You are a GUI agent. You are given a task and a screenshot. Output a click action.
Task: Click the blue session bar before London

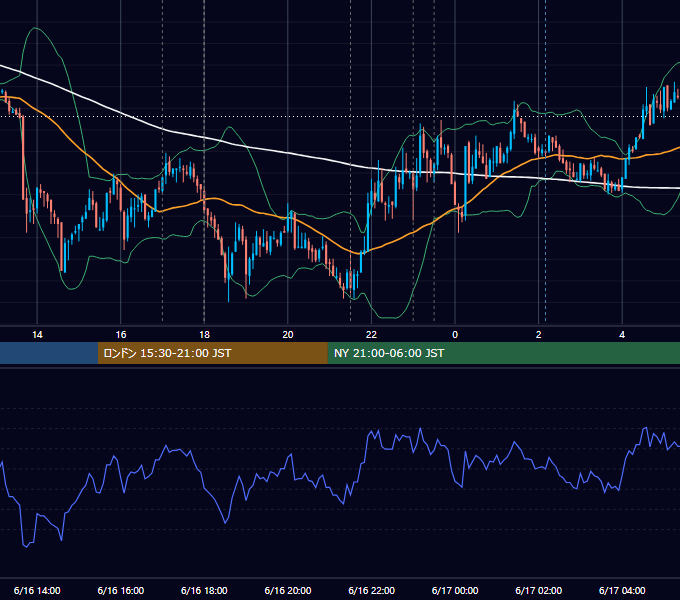(49, 353)
